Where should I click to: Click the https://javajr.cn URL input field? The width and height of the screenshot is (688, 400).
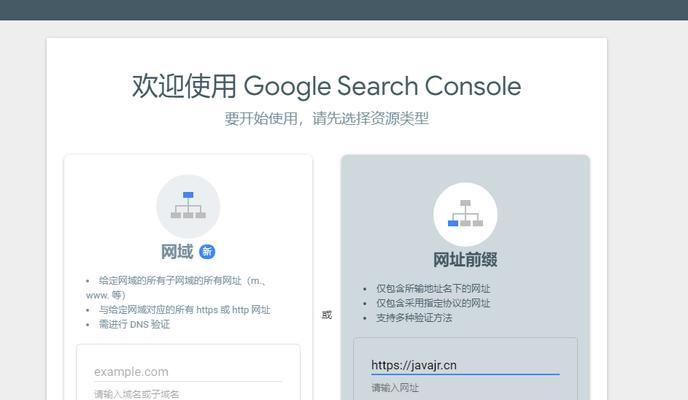coord(465,365)
